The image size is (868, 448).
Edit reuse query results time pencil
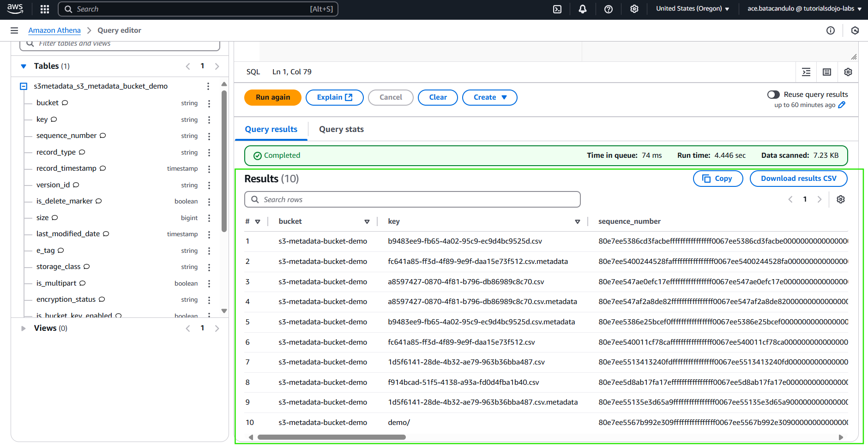click(x=842, y=105)
